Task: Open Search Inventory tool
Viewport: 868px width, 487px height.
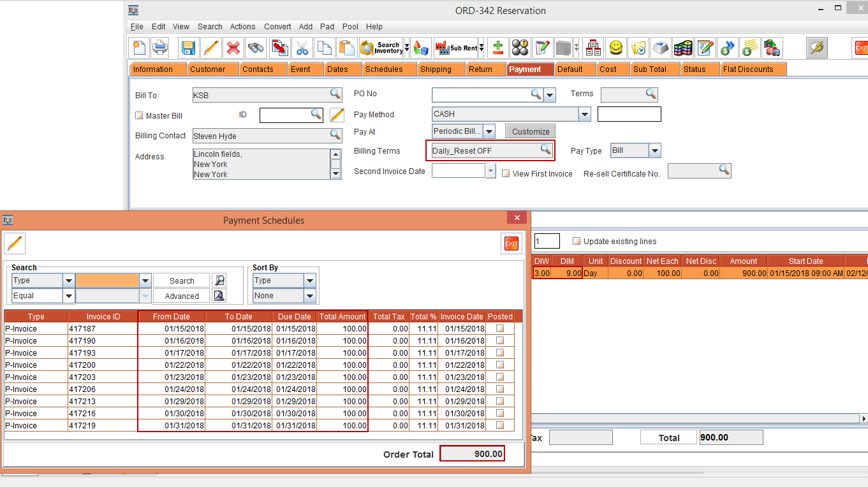Action: click(382, 48)
